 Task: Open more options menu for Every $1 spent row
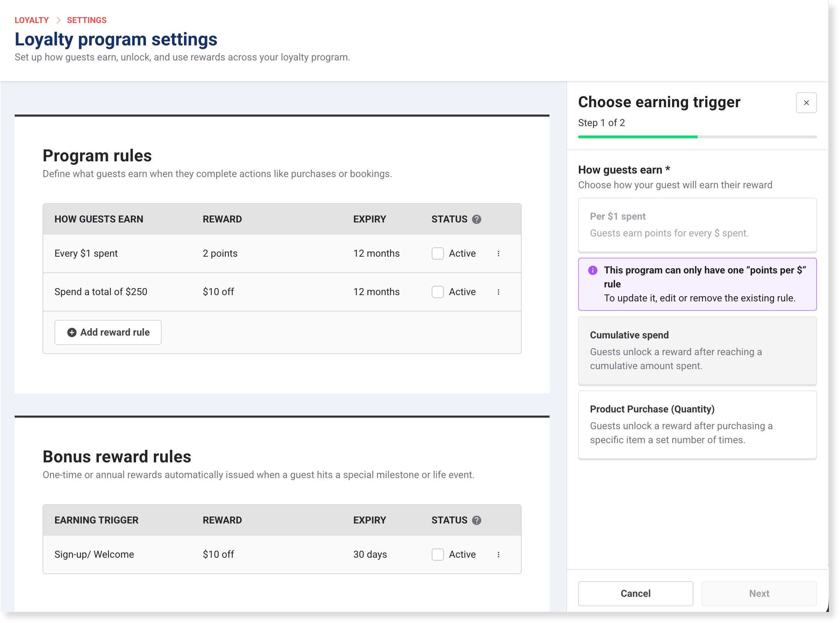(499, 254)
